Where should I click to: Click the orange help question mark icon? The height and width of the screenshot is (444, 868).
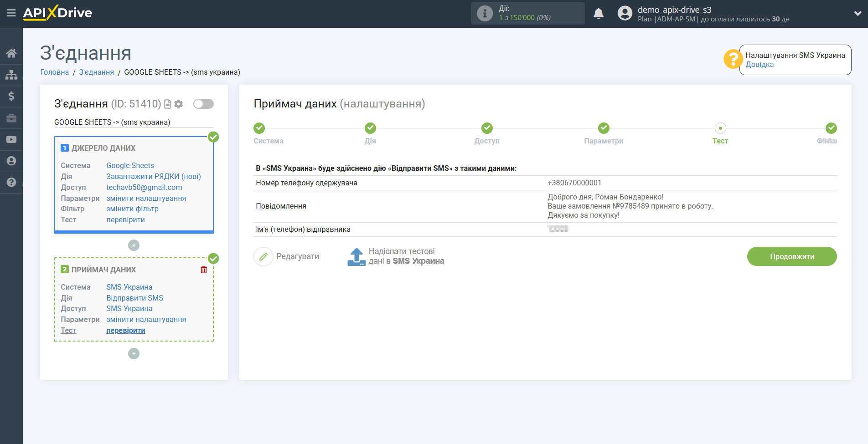733,59
